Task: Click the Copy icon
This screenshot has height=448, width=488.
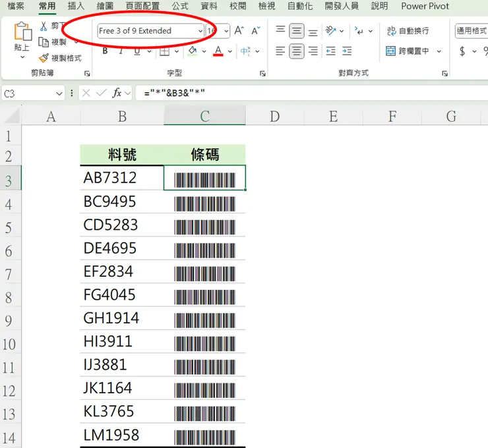Action: [44, 42]
